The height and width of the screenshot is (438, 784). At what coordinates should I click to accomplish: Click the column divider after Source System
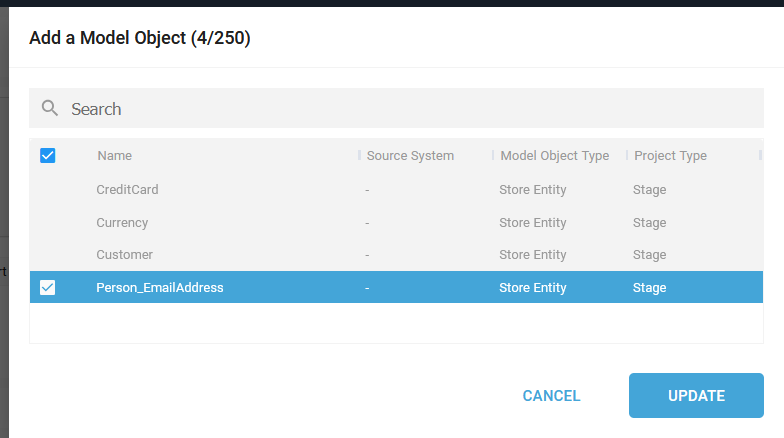coord(492,155)
